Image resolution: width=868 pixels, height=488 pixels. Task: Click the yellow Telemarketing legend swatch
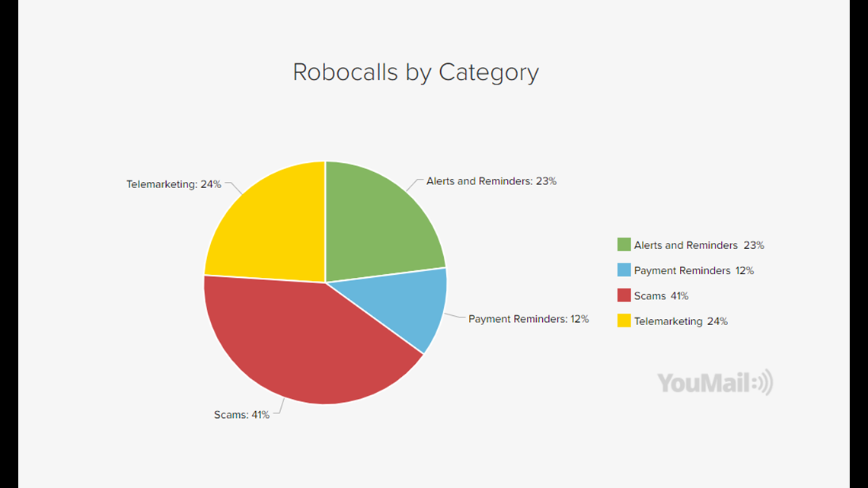click(x=624, y=321)
